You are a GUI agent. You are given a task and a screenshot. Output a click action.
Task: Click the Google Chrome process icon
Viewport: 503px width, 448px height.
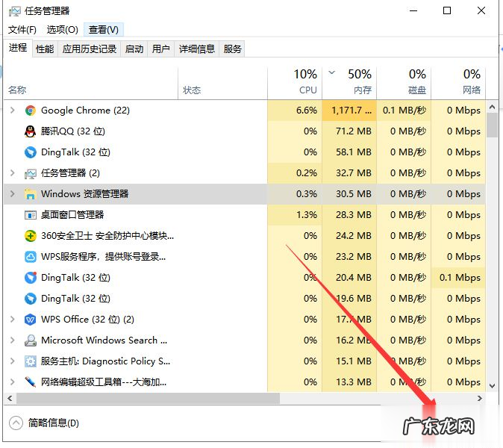[x=30, y=111]
